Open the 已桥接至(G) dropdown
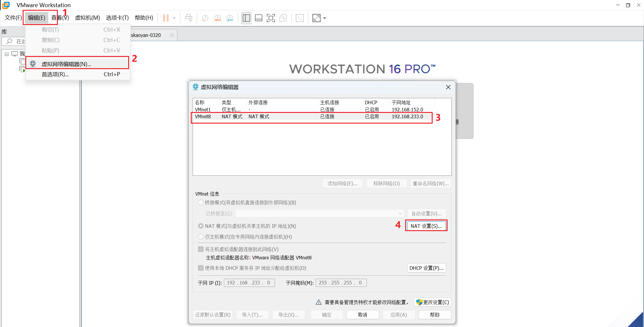 click(320, 214)
